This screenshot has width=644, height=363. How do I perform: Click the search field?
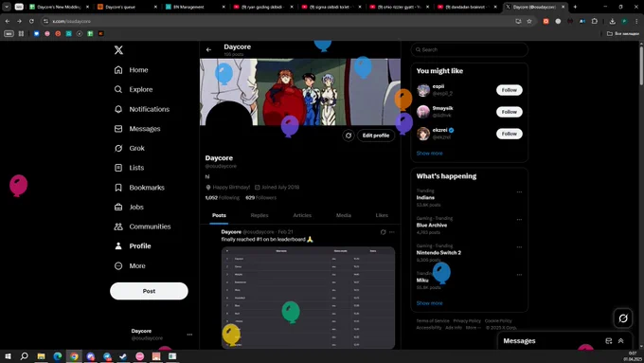coord(470,49)
